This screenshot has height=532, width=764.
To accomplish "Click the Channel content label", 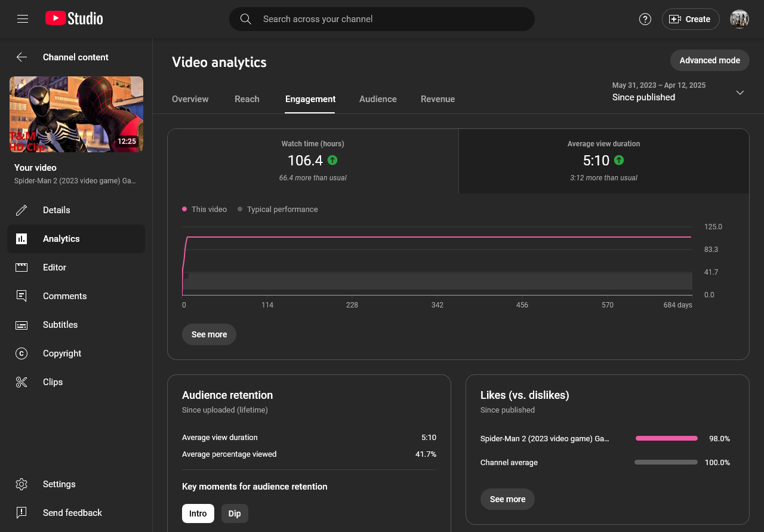I will (x=76, y=57).
